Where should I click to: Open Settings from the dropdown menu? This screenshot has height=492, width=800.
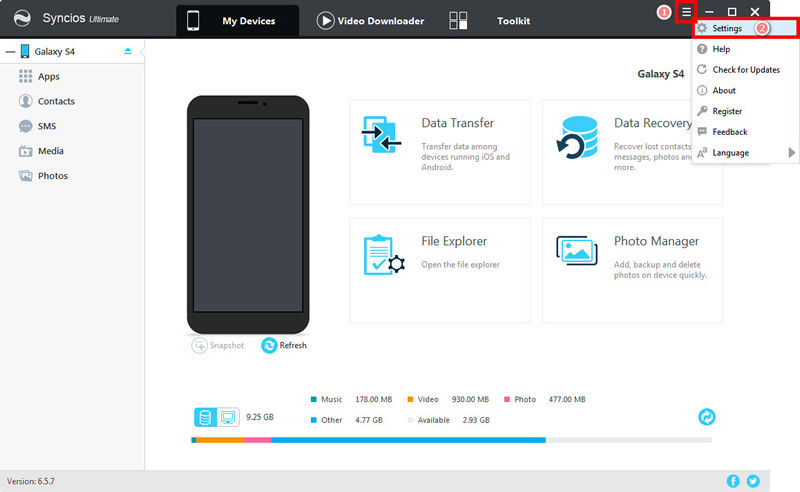point(727,29)
